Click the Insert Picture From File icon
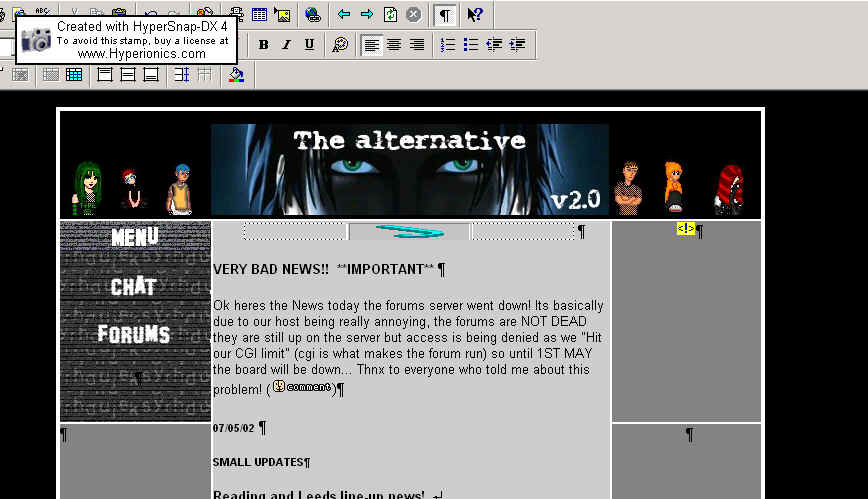 coord(282,14)
